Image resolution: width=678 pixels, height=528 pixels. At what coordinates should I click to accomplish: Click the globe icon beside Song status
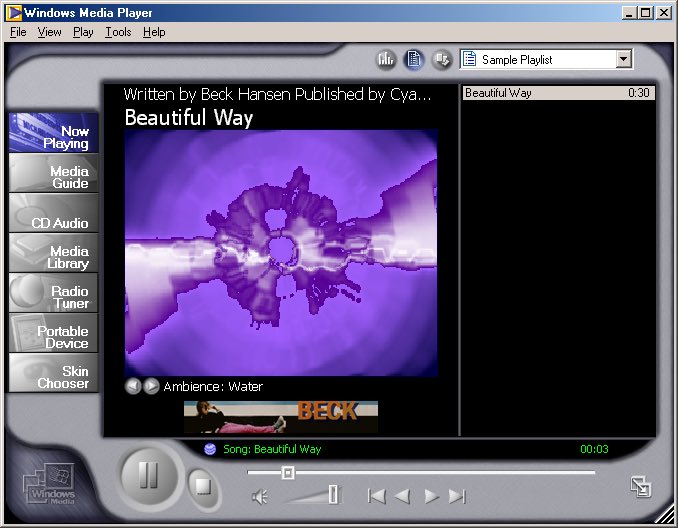coord(210,449)
